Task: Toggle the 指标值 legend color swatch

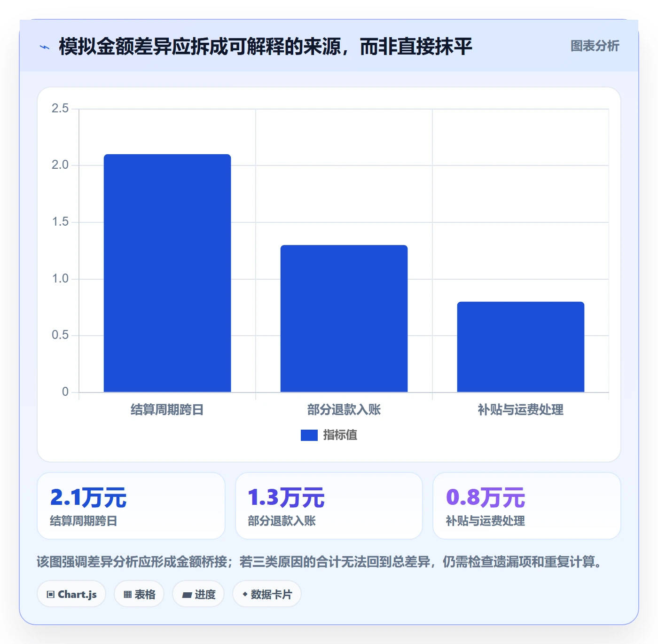Action: (x=309, y=435)
